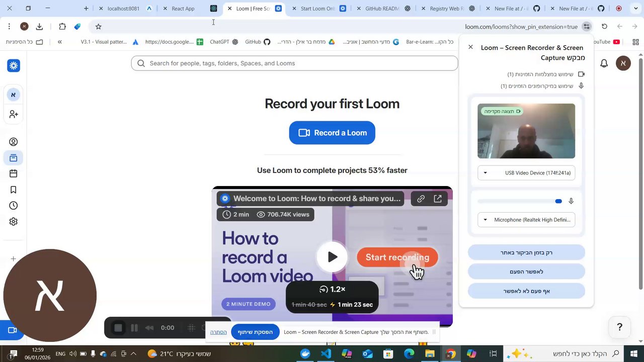Click the Windows Start button
The width and height of the screenshot is (644, 362).
click(x=633, y=354)
